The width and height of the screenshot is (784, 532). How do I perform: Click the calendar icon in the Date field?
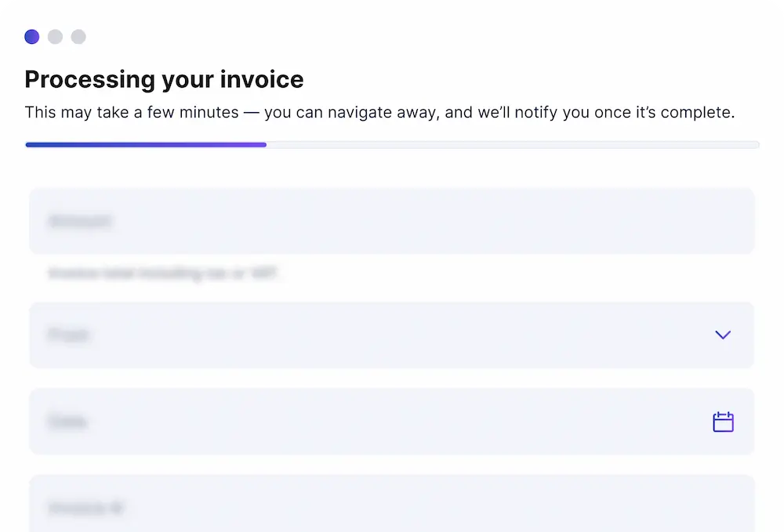click(x=723, y=422)
